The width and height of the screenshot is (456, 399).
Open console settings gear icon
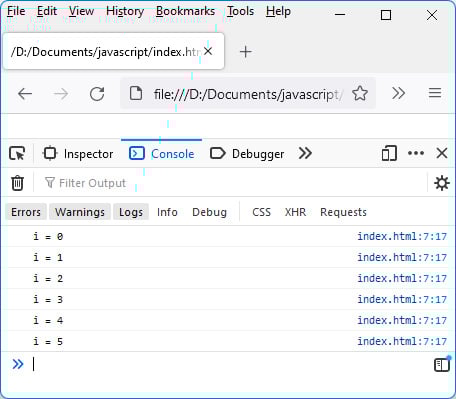point(442,183)
